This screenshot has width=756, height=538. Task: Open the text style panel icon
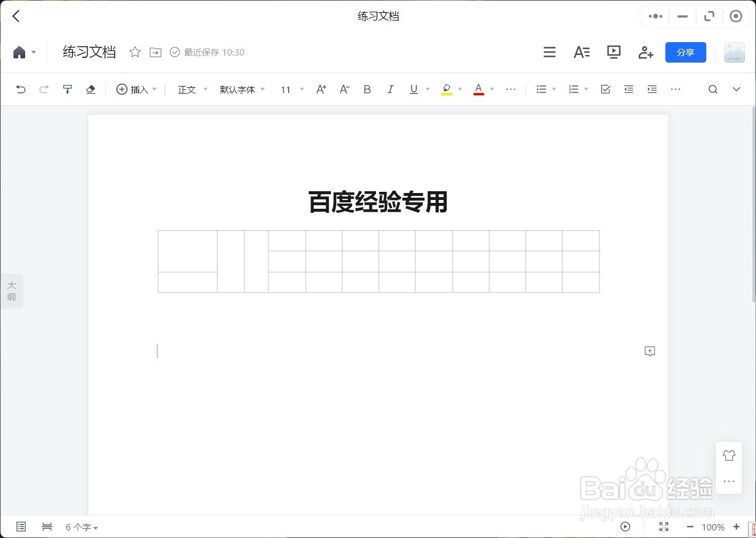tap(582, 52)
